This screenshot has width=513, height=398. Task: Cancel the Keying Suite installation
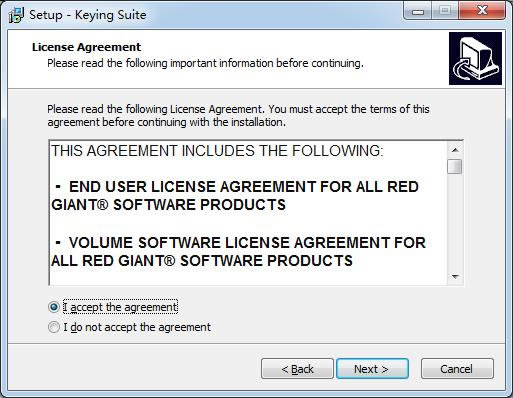point(457,369)
